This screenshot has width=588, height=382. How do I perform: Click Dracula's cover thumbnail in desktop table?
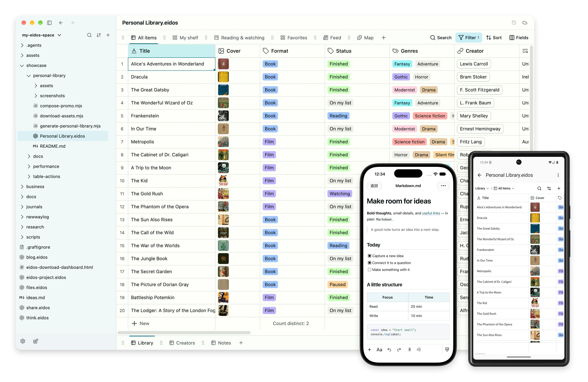pos(223,77)
